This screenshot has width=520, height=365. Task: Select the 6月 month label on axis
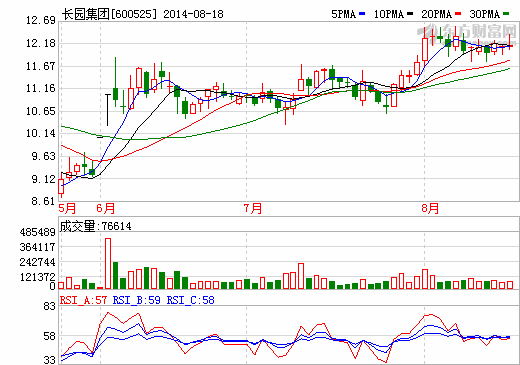(106, 208)
